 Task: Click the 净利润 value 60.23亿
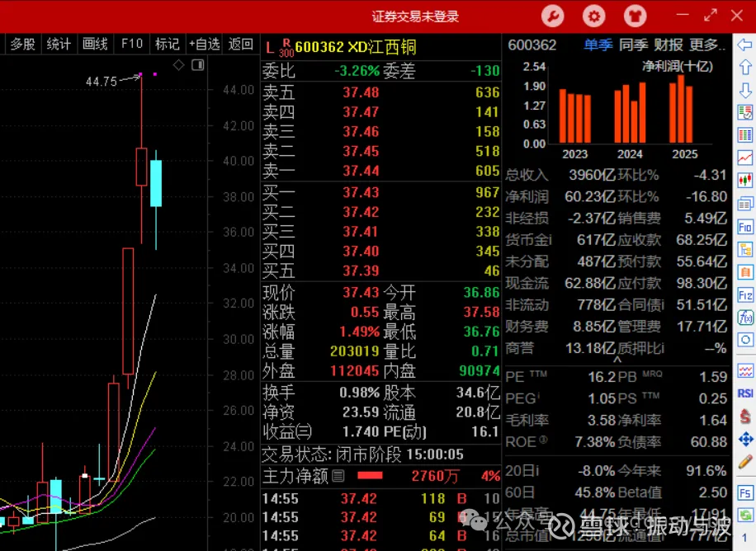pos(590,196)
